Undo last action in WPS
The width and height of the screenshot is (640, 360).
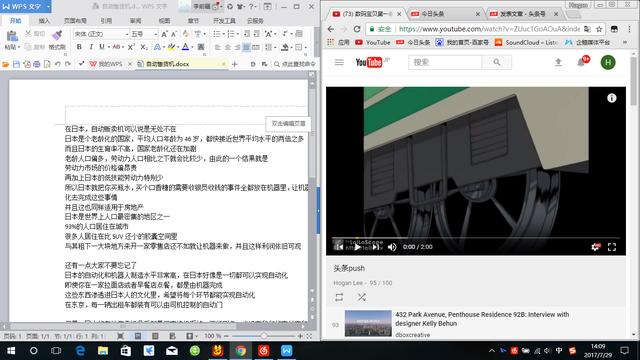tap(58, 64)
